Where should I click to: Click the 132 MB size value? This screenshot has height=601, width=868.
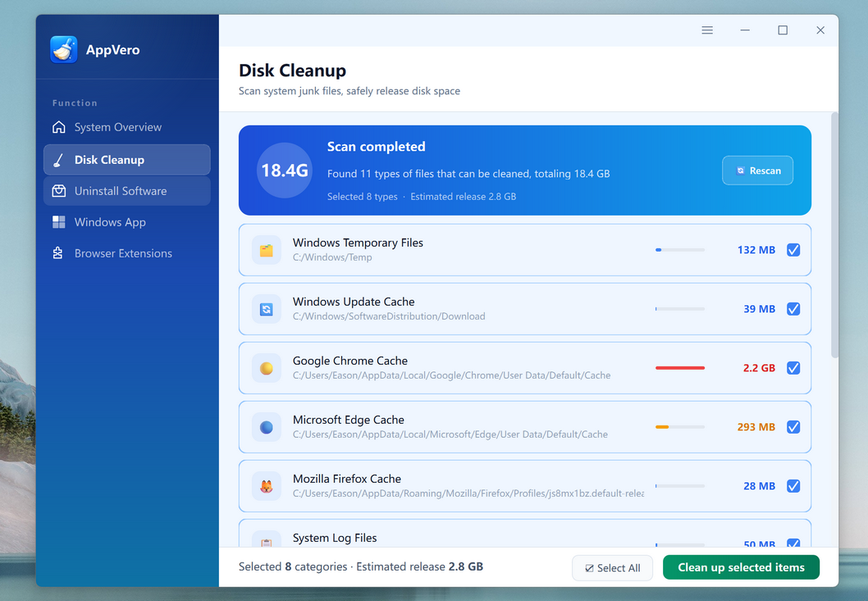[x=756, y=250]
